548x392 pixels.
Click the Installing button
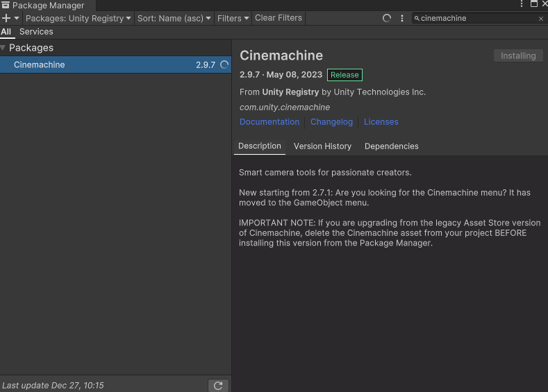[518, 56]
